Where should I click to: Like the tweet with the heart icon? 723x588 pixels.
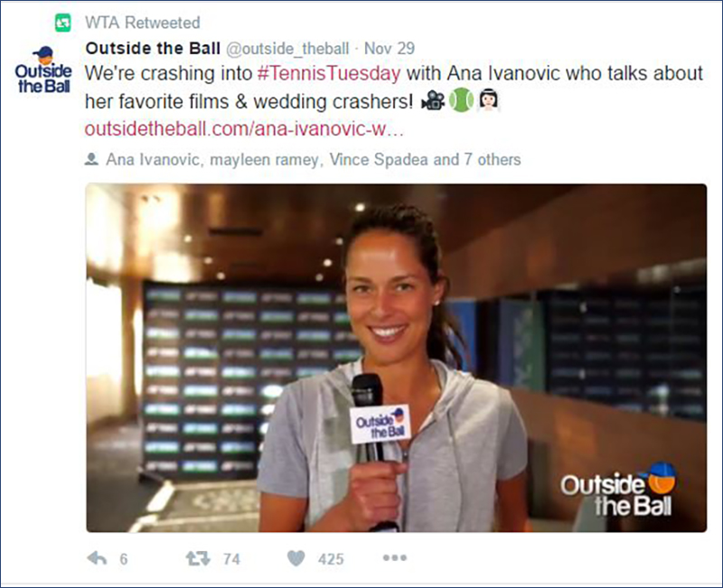(296, 558)
